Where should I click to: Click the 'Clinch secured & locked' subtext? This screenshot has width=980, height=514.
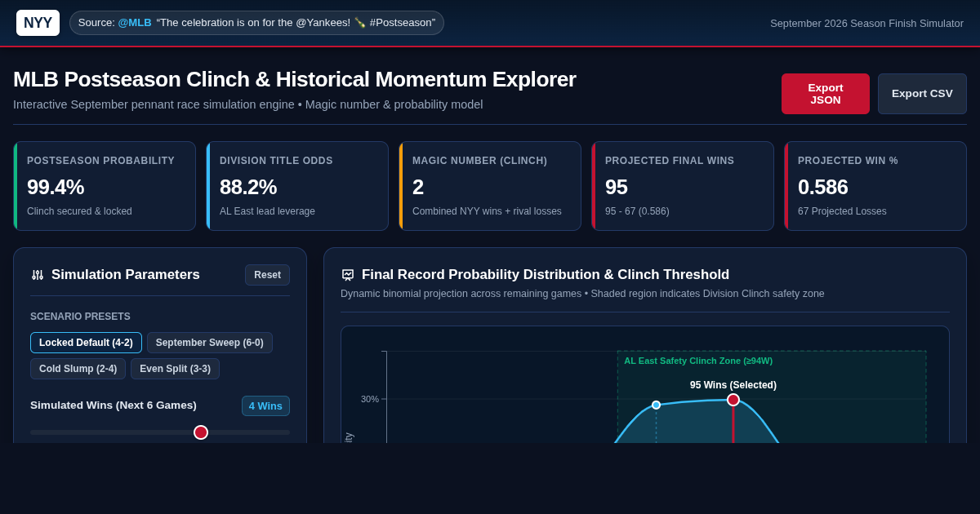79,211
